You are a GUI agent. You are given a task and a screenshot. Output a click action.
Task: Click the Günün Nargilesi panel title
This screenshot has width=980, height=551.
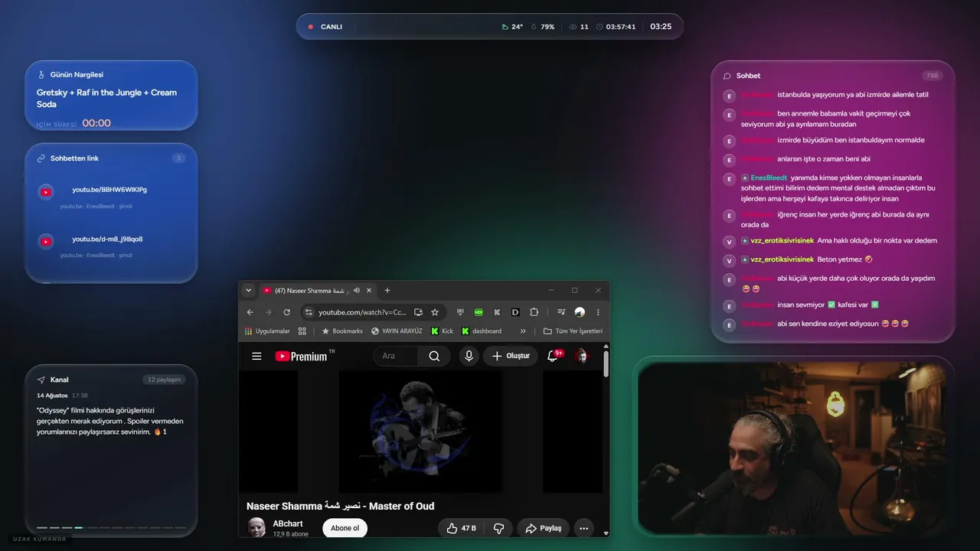[77, 75]
